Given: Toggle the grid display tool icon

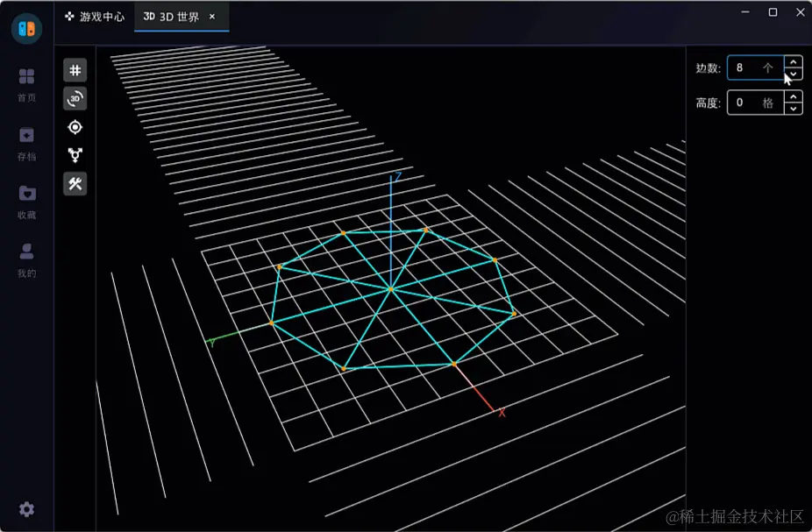Looking at the screenshot, I should click(x=75, y=70).
